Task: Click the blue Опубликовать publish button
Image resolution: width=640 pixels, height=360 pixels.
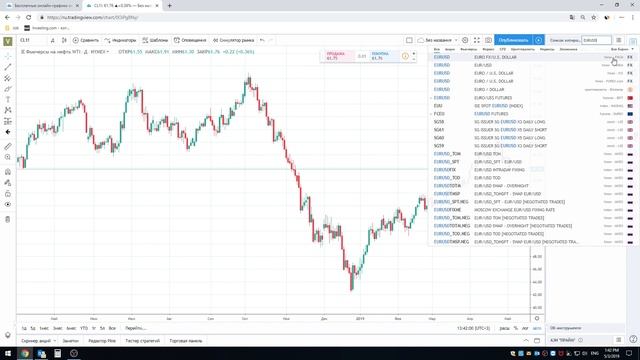Action: (x=513, y=40)
